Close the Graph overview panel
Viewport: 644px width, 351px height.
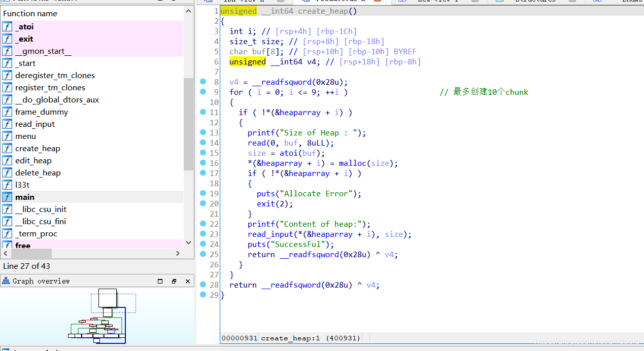[188, 281]
